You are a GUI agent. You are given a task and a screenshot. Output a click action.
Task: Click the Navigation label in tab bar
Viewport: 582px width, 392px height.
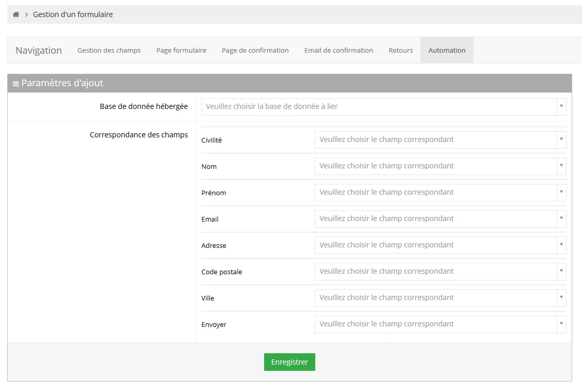pyautogui.click(x=39, y=50)
